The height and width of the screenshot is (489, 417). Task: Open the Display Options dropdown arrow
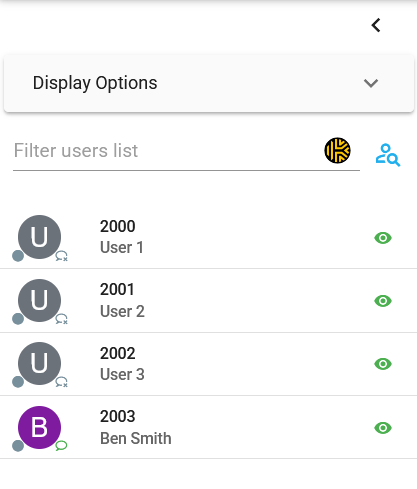click(371, 83)
